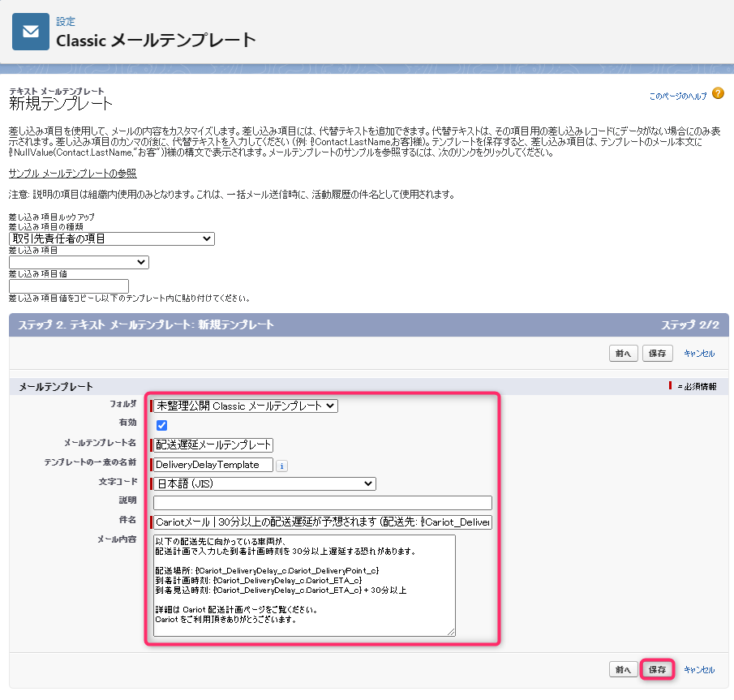Click the DeliveryDelayTemplate unique name field
The height and width of the screenshot is (700, 734).
click(x=213, y=465)
